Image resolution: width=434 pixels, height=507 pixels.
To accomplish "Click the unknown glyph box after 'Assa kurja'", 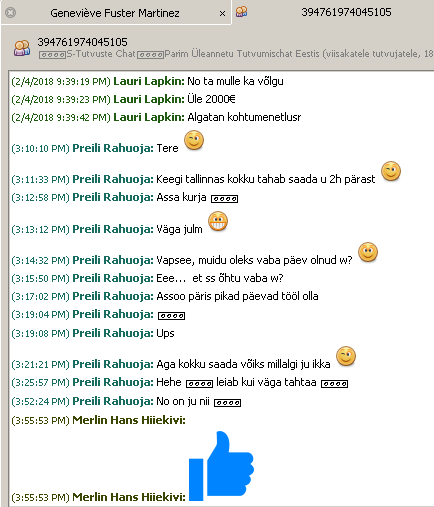I will [224, 199].
